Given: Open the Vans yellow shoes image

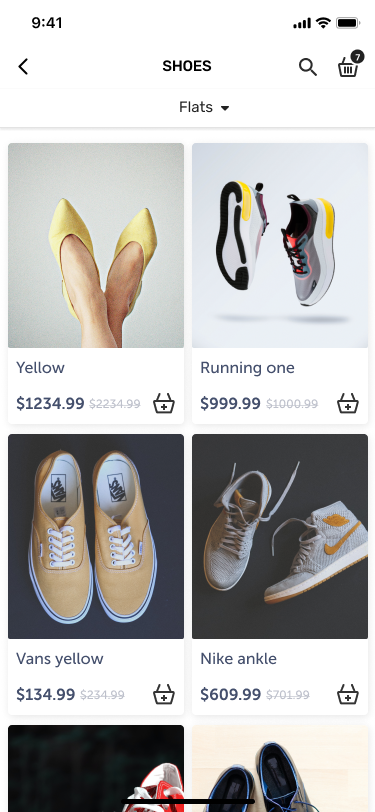Looking at the screenshot, I should 96,536.
